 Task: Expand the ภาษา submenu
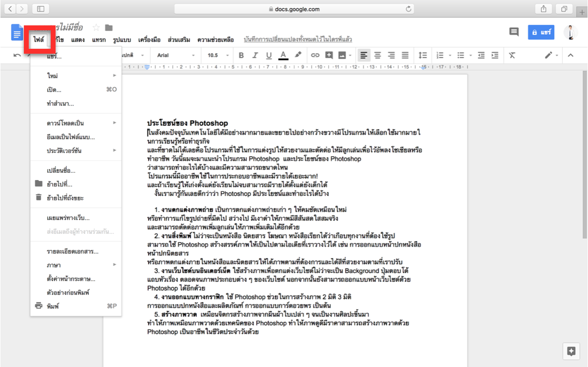[76, 265]
